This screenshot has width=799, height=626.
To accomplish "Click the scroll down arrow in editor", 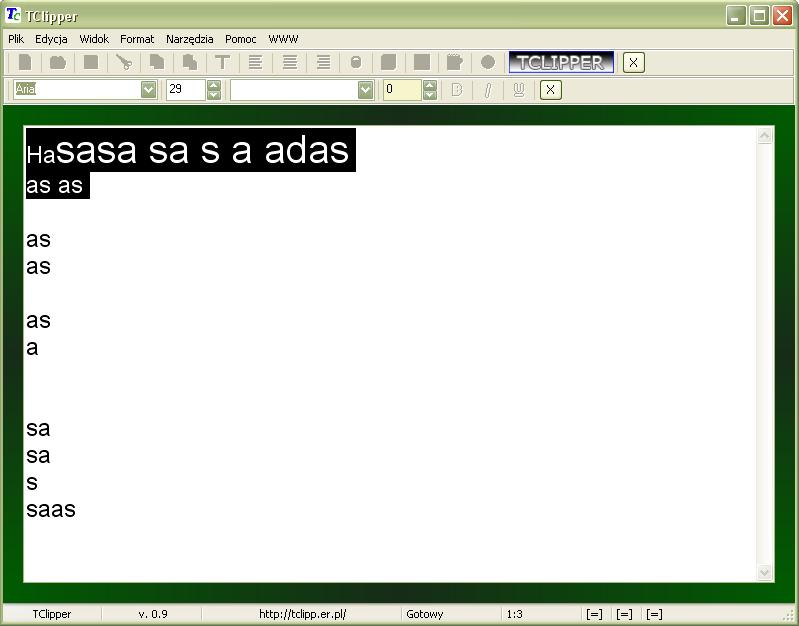I will [x=765, y=572].
